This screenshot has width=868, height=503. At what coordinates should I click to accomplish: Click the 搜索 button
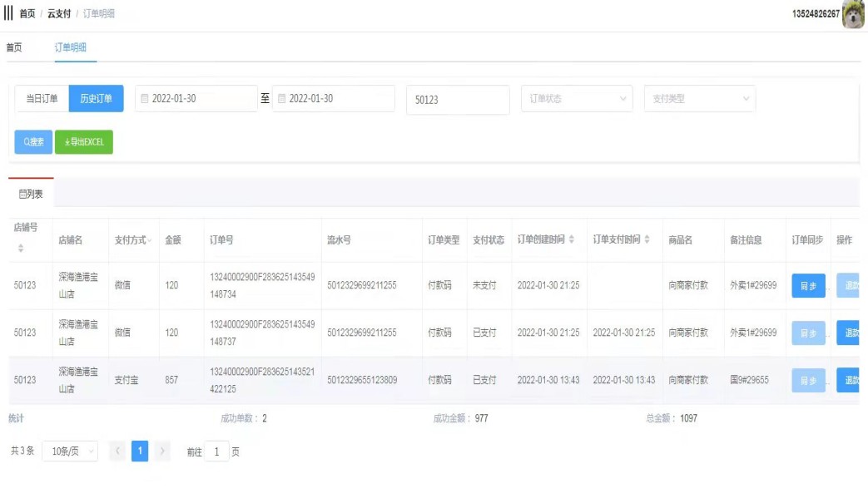pos(33,142)
